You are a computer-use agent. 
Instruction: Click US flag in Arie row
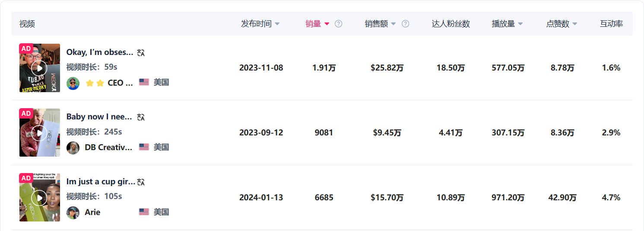[x=144, y=212]
